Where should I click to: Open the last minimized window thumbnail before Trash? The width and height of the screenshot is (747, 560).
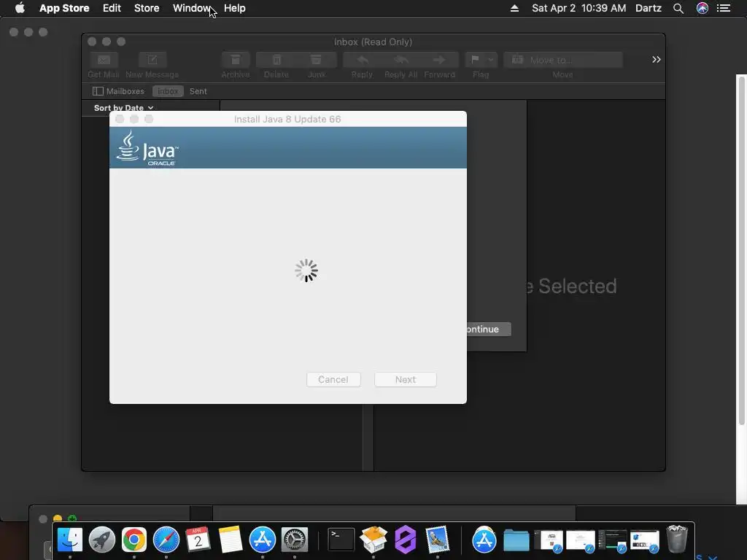[645, 542]
